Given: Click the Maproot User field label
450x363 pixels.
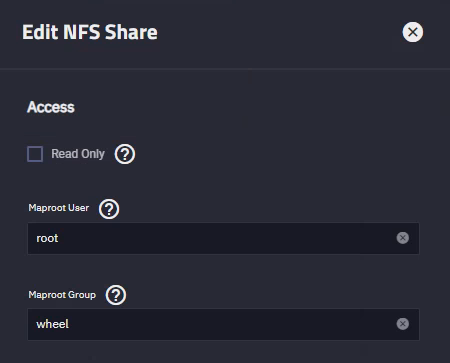Looking at the screenshot, I should (59, 208).
